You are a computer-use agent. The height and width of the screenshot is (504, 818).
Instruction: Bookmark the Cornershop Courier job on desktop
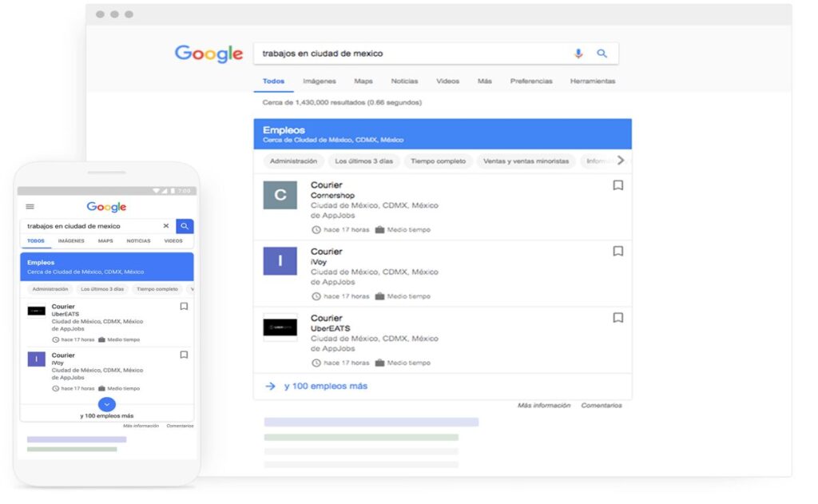point(617,185)
